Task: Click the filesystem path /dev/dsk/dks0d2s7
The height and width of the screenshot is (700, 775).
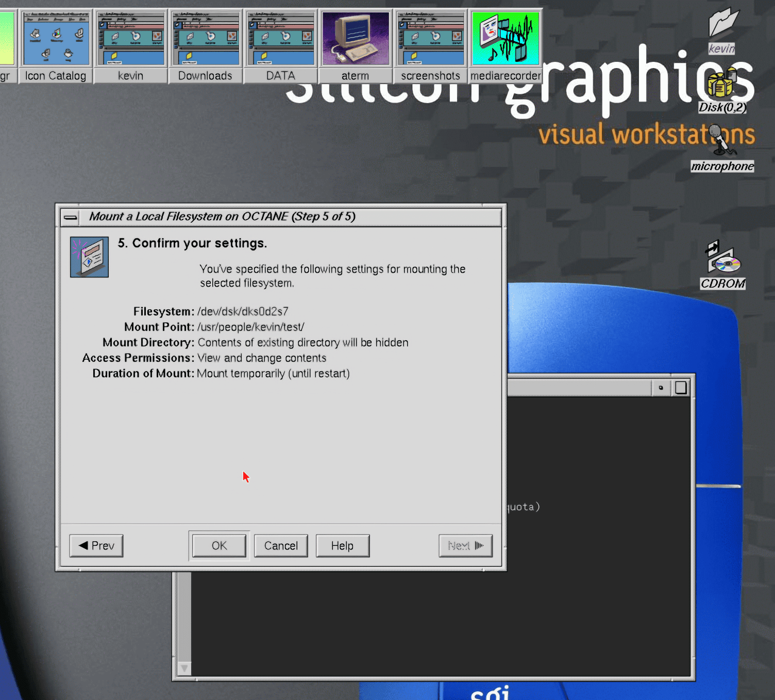Action: (x=243, y=311)
